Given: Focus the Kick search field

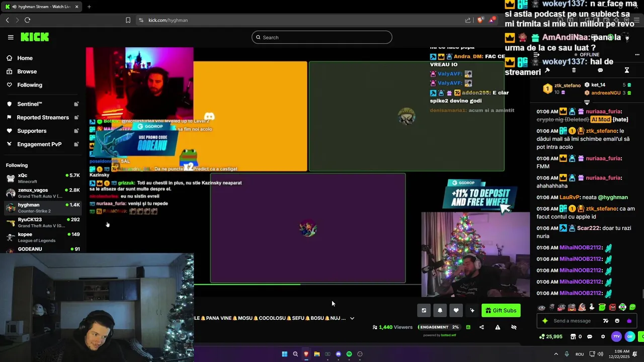Looking at the screenshot, I should pos(322,37).
